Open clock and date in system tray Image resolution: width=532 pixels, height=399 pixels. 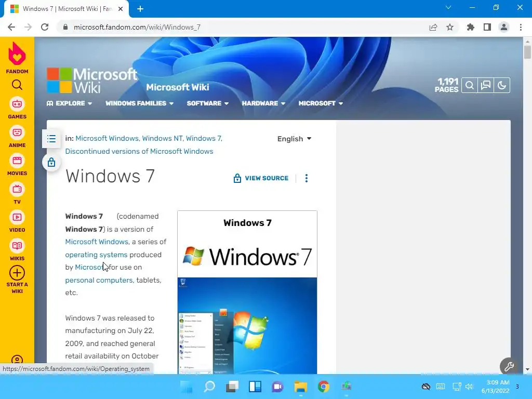495,387
